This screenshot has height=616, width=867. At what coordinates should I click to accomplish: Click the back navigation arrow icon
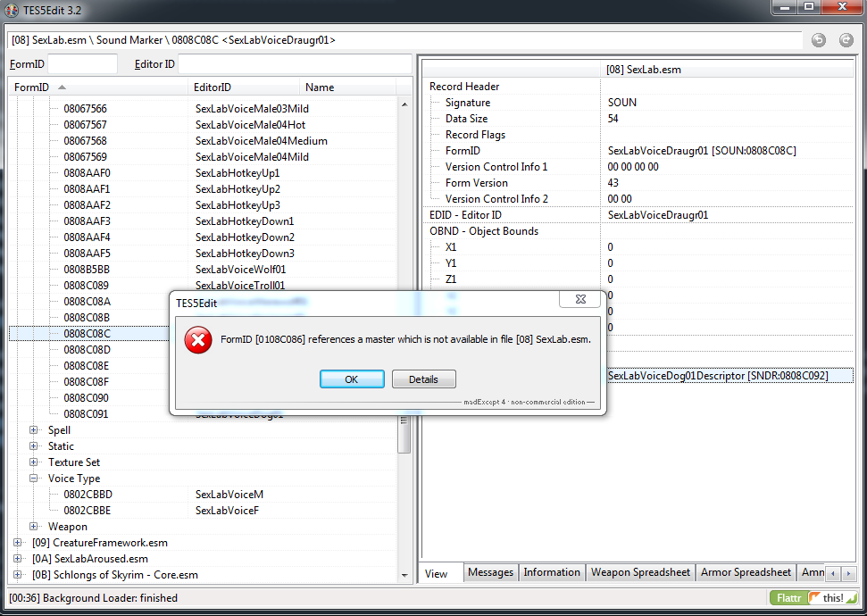pyautogui.click(x=819, y=40)
